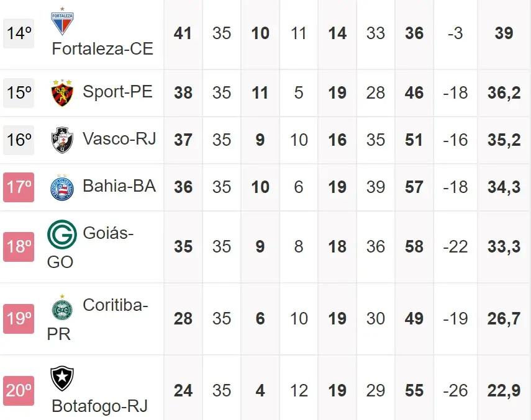Screen dimensions: 531x420
Task: Click the Bahia-BA club crest
Action: [x=62, y=187]
